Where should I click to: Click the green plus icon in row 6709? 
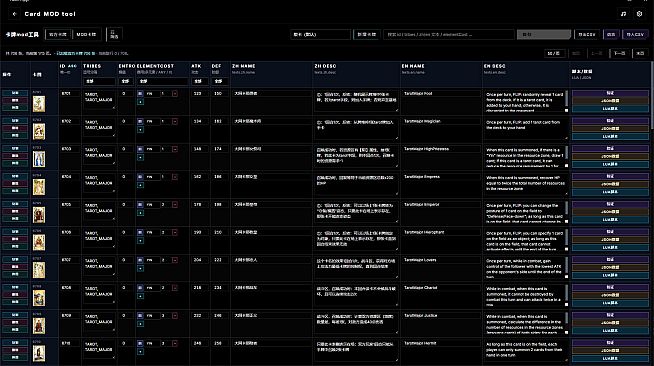[140, 324]
